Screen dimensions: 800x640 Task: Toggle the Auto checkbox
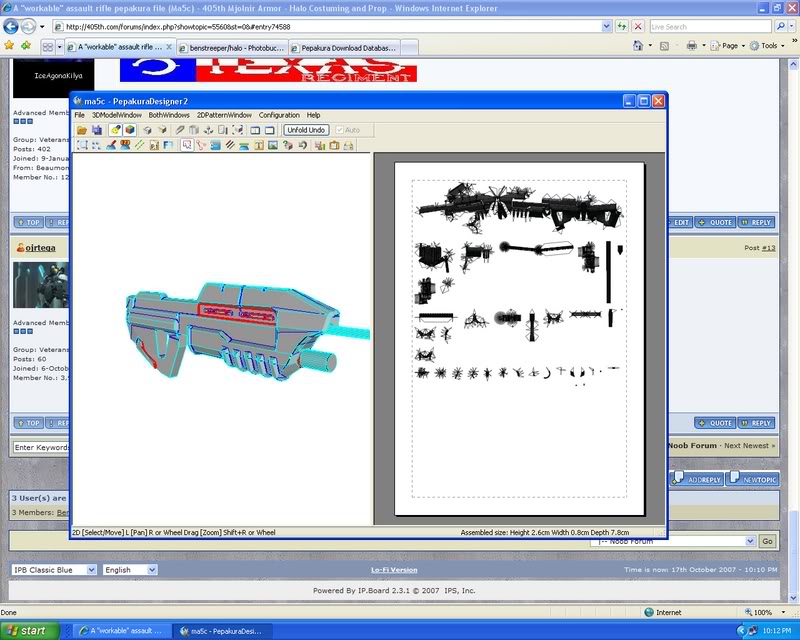(340, 130)
